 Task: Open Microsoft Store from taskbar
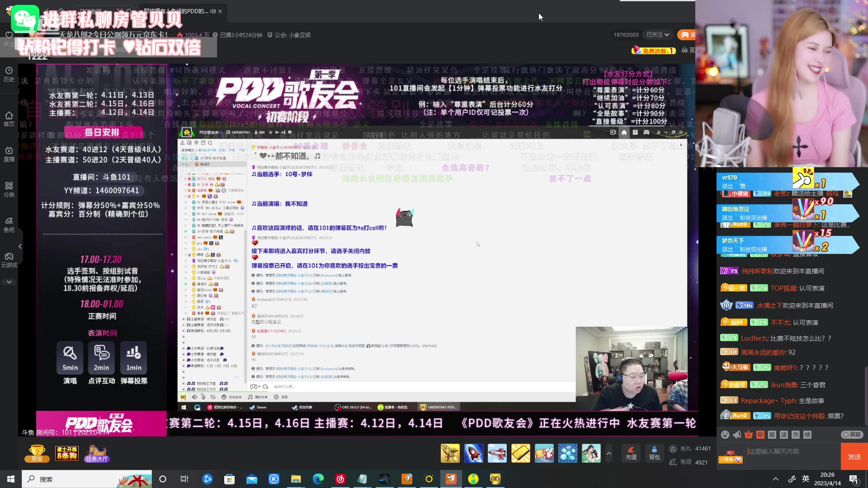pyautogui.click(x=230, y=479)
